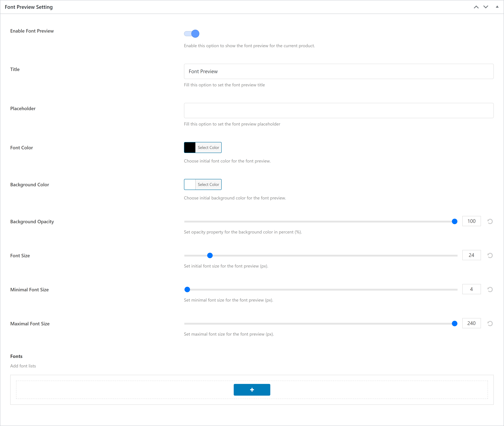Add a new font with plus button
This screenshot has width=504, height=426.
tap(252, 390)
